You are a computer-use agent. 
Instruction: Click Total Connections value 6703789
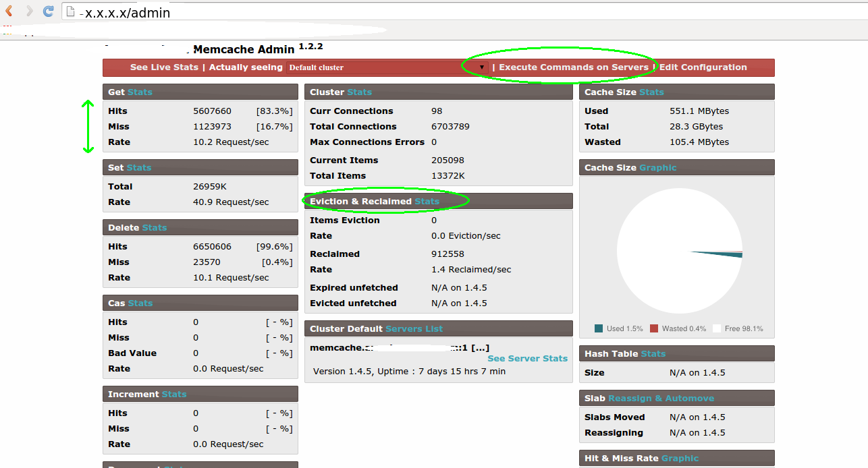tap(450, 127)
